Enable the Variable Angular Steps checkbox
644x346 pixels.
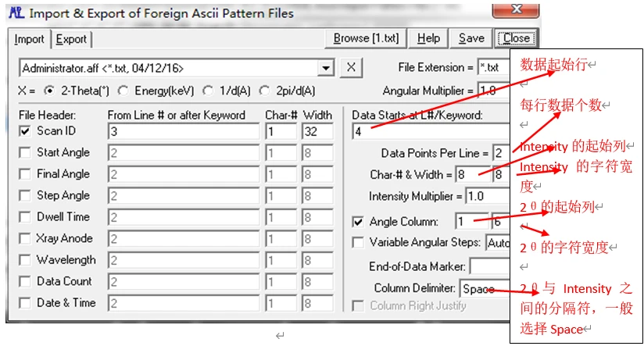click(x=359, y=243)
